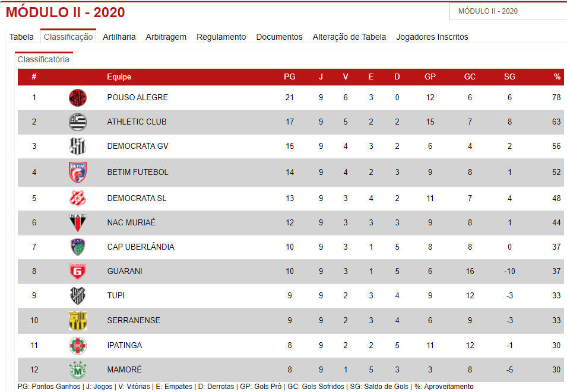Click the NAC Muriaé triangular crest
Viewport: 567px width, 392px height.
point(78,222)
